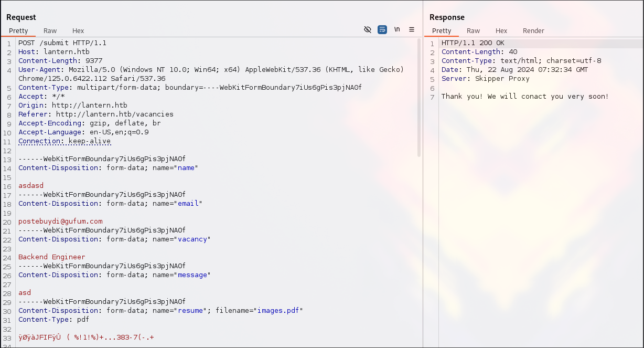Switch to the Response Hex tab

click(501, 31)
